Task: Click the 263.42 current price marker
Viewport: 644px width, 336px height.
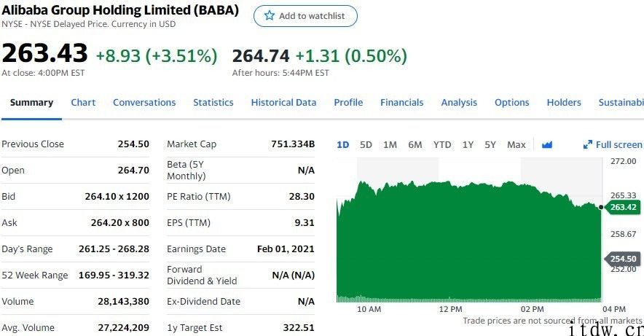Action: (622, 207)
